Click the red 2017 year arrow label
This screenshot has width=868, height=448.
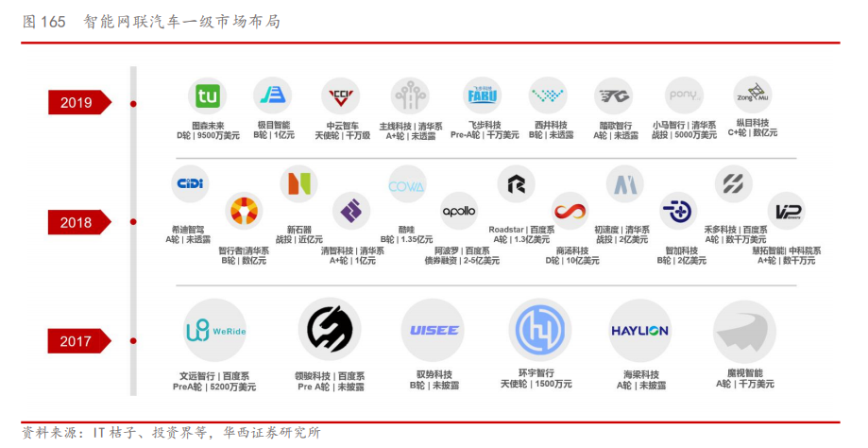79,340
